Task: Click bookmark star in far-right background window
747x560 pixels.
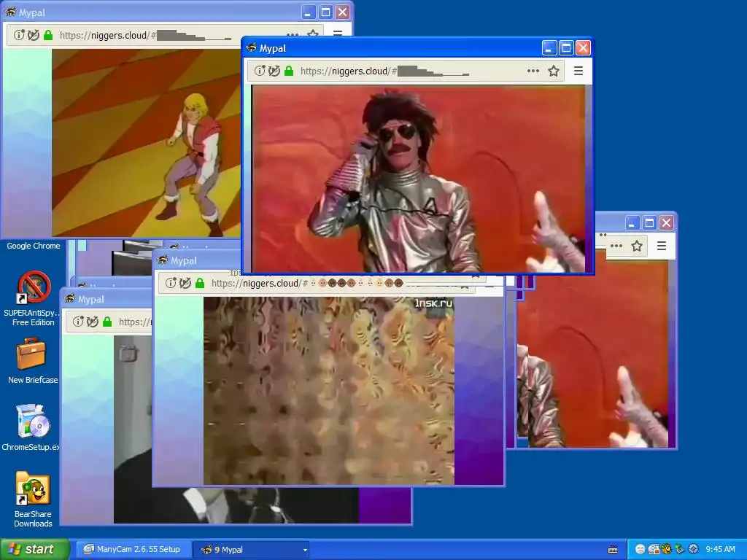Action: [637, 246]
